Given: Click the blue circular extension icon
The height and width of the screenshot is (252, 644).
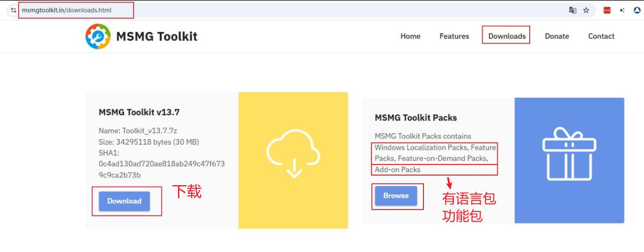Looking at the screenshot, I should [x=637, y=10].
